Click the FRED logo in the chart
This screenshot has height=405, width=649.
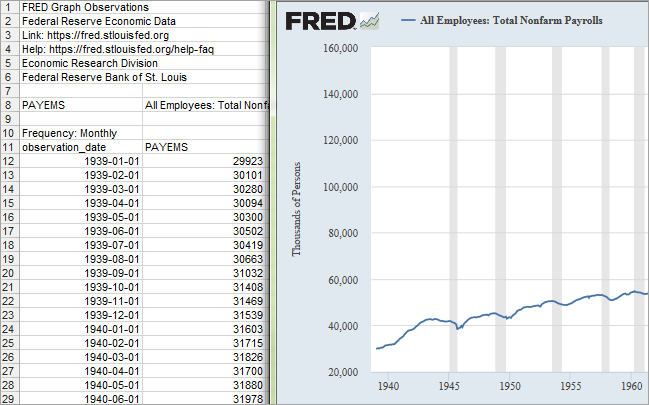(320, 21)
